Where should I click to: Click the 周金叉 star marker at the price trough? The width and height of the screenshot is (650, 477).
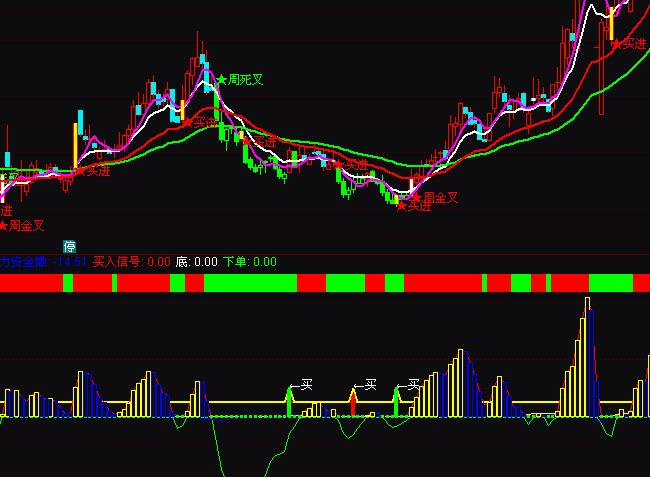coord(436,198)
